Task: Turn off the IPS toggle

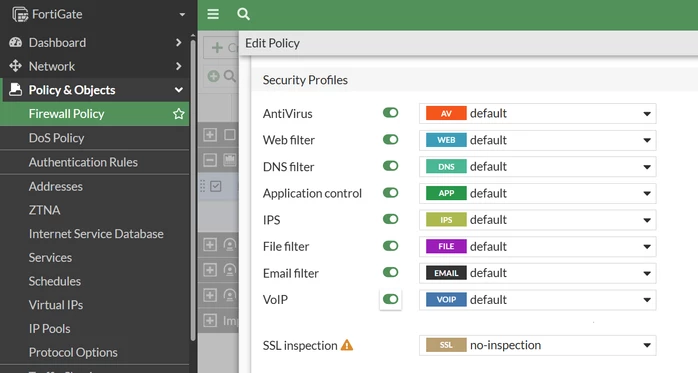Action: (x=390, y=219)
